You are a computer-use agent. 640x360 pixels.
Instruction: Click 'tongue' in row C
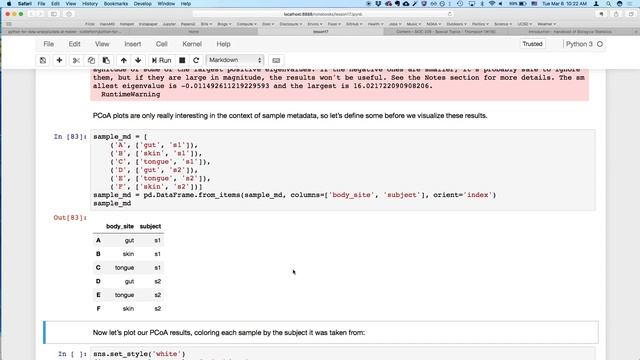[124, 268]
